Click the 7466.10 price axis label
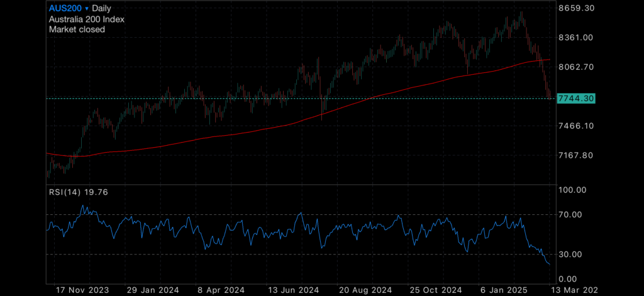The height and width of the screenshot is (296, 644). [x=577, y=126]
